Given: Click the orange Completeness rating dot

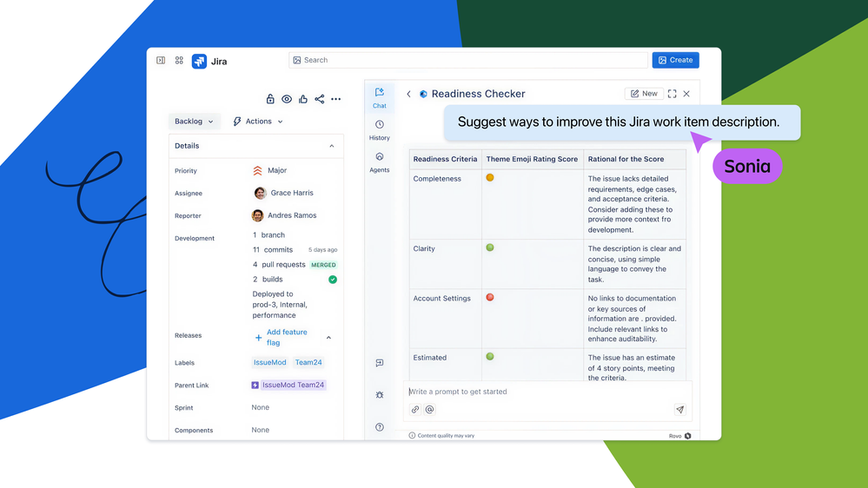Looking at the screenshot, I should [x=490, y=178].
